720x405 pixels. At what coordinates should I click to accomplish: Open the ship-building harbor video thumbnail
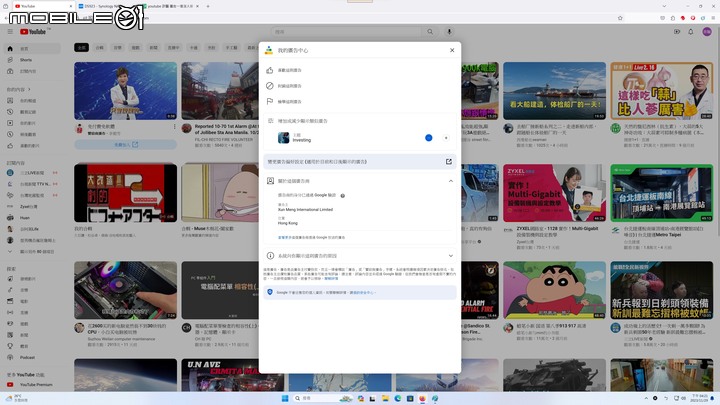pos(554,91)
